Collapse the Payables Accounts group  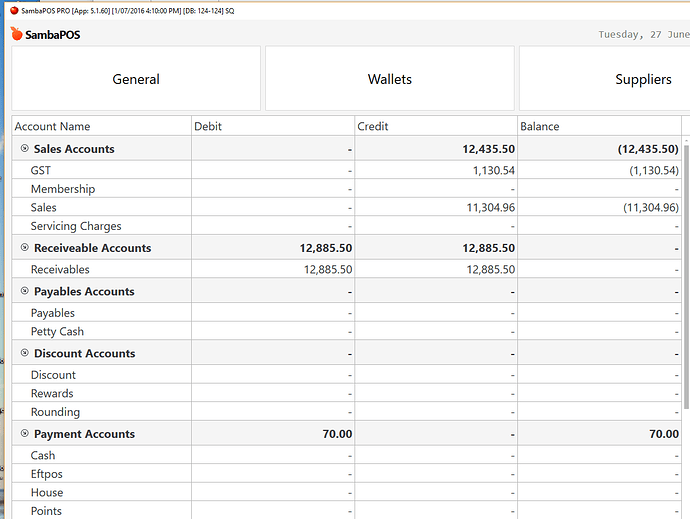25,291
